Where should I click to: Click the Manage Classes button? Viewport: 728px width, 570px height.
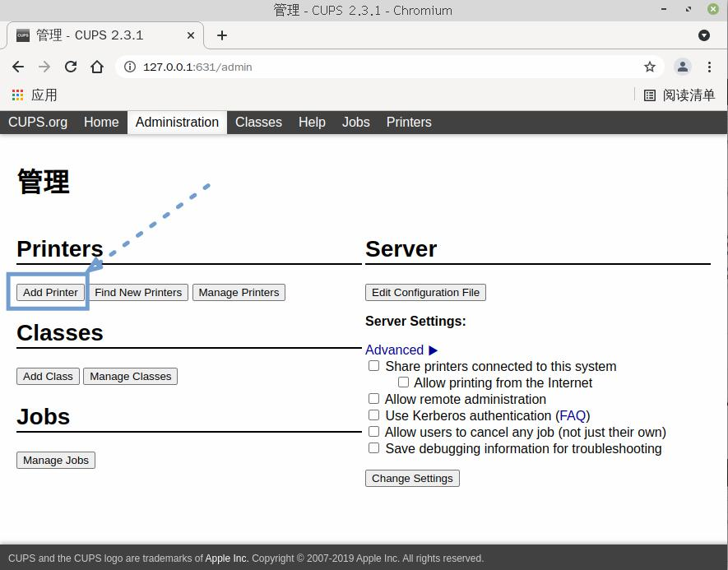click(131, 377)
